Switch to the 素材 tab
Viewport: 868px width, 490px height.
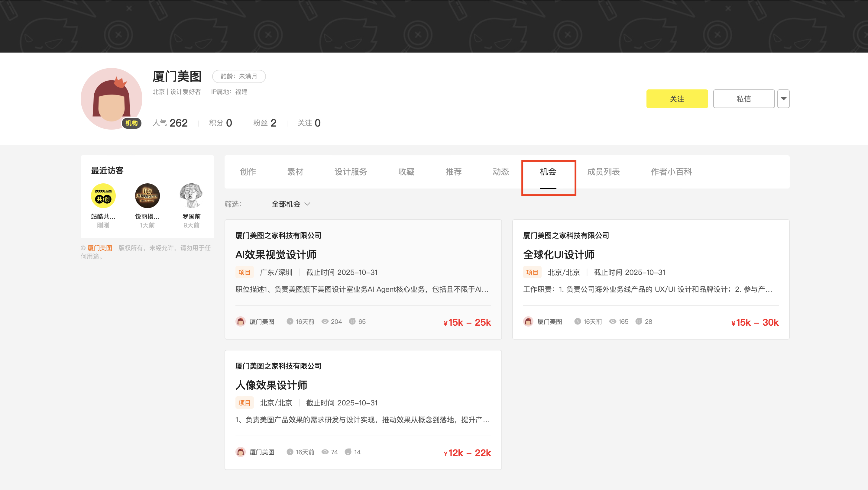coord(295,172)
